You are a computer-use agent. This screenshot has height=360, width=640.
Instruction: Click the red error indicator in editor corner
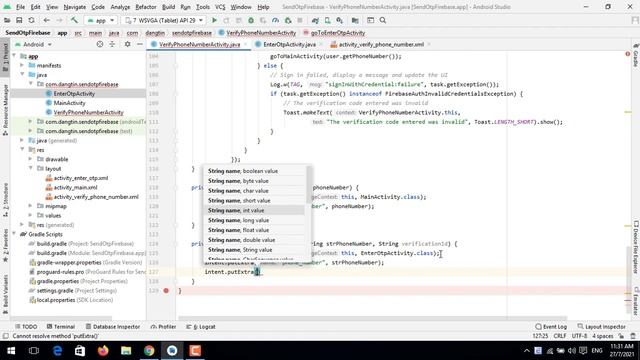coord(628,54)
